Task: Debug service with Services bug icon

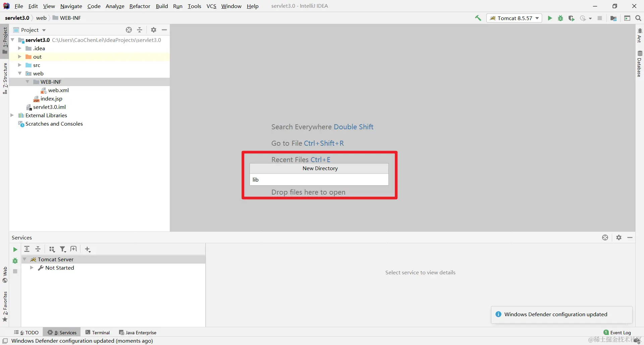Action: point(15,261)
